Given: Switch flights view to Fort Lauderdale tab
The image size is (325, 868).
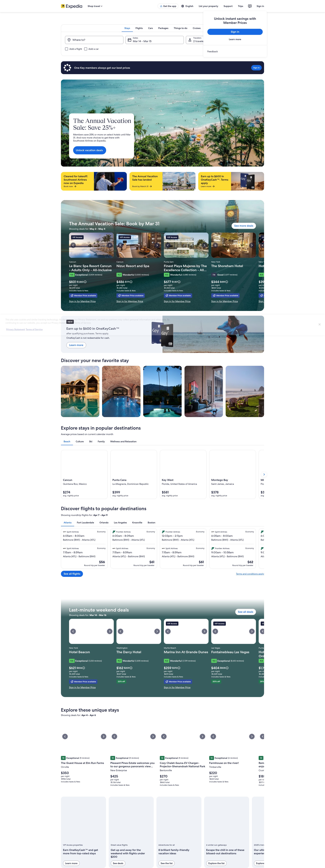Looking at the screenshot, I should click(85, 523).
